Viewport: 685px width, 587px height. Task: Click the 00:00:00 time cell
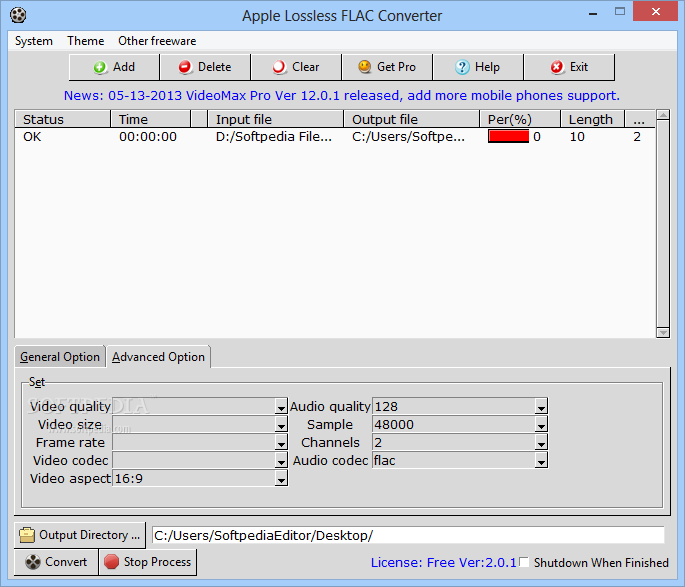pos(148,137)
